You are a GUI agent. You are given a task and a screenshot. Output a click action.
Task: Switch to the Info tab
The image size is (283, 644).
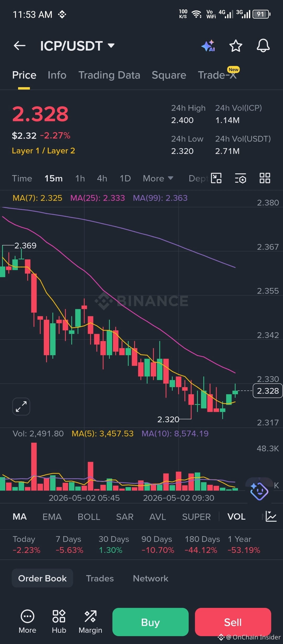point(57,75)
